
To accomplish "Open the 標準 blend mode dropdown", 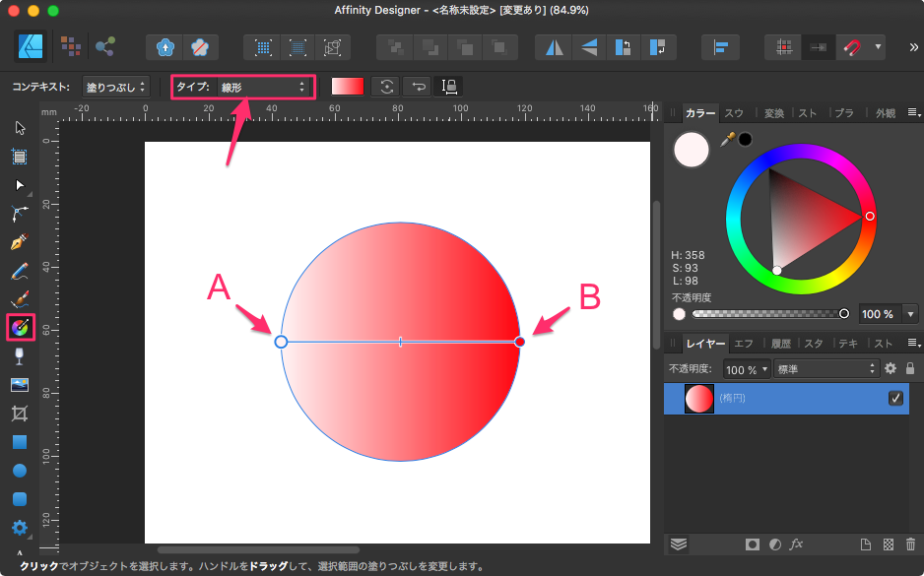I will click(x=825, y=369).
